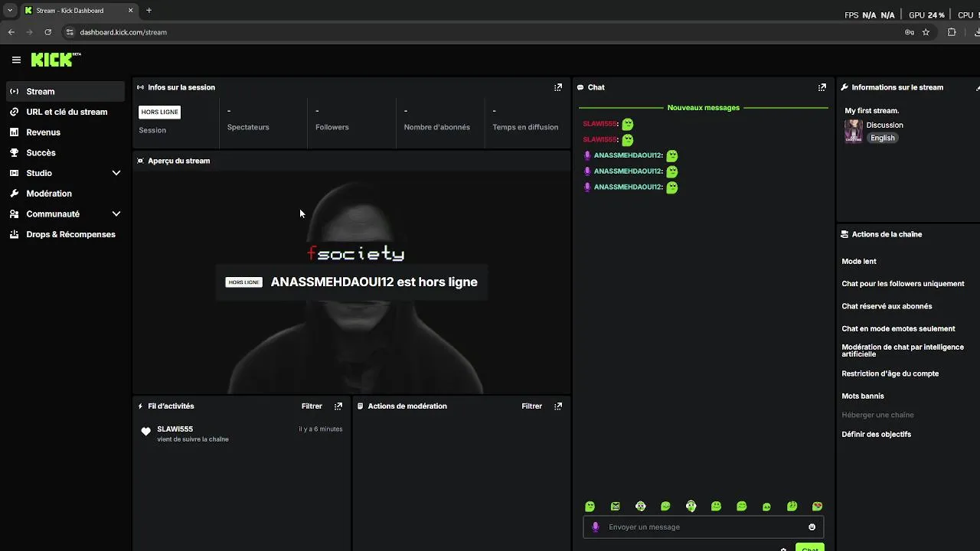Open URL et clé du stream
This screenshot has width=980, height=551.
pyautogui.click(x=64, y=112)
